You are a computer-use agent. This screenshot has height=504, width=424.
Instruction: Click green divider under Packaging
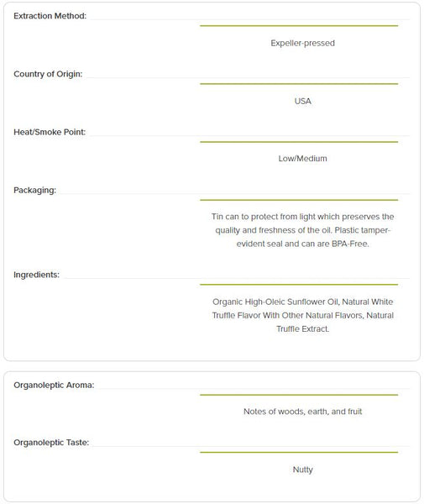(299, 200)
